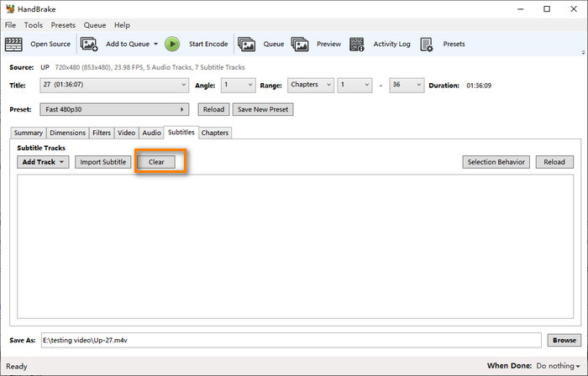Click the Queue stacked images icon
This screenshot has height=376, width=588.
pyautogui.click(x=246, y=44)
